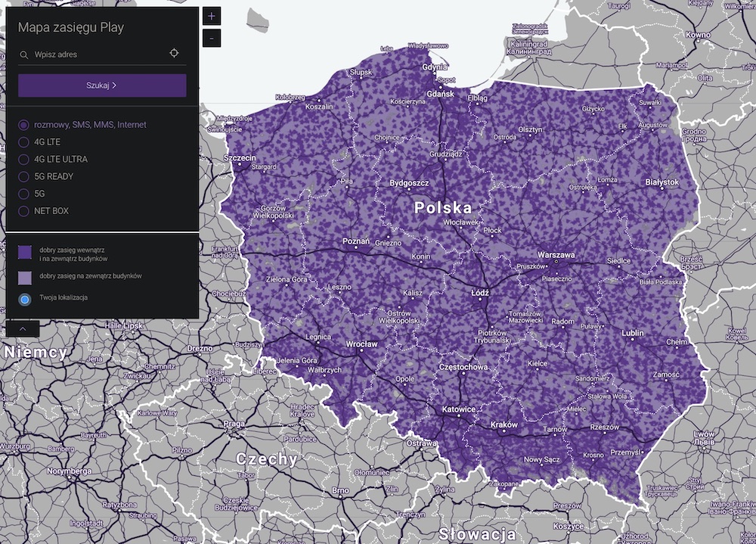Click the light purple outdoor coverage swatch

coord(25,278)
